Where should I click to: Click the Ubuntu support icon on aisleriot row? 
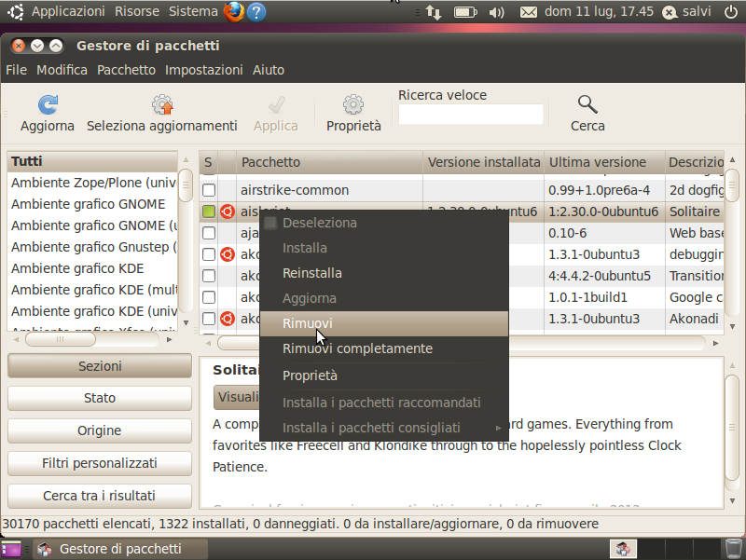click(228, 212)
